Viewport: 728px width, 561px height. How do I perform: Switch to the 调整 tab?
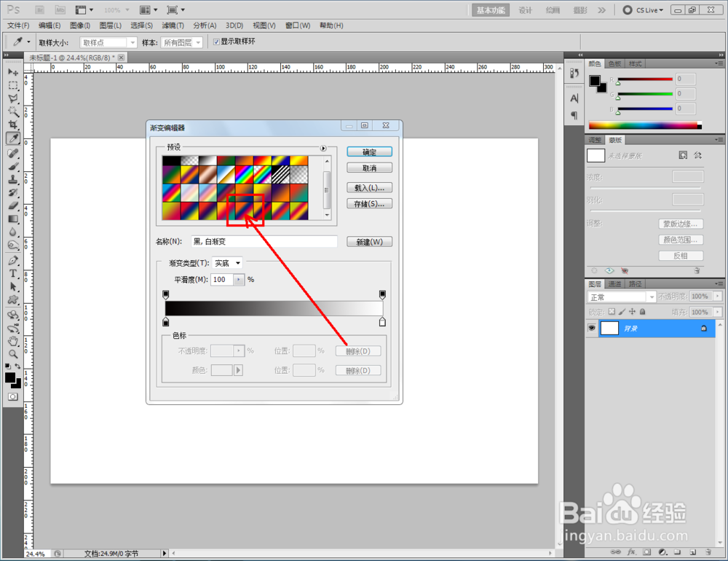click(595, 140)
